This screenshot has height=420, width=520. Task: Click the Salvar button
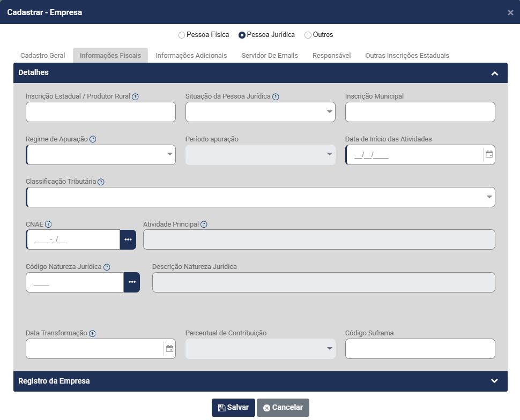pyautogui.click(x=233, y=408)
